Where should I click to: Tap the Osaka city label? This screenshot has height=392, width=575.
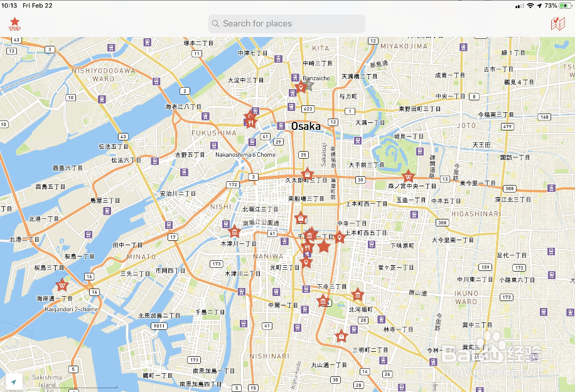(x=306, y=127)
